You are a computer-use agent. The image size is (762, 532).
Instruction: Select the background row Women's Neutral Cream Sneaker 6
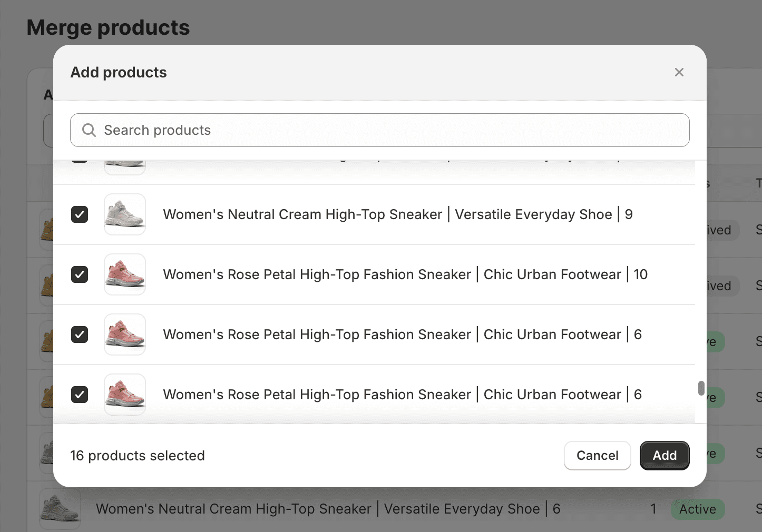[327, 509]
